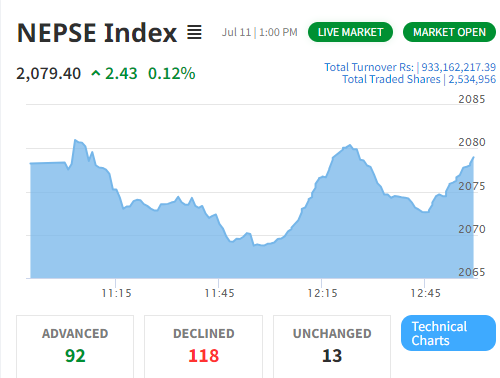This screenshot has height=378, width=500.
Task: Click the green up-arrow indicator
Action: 96,73
